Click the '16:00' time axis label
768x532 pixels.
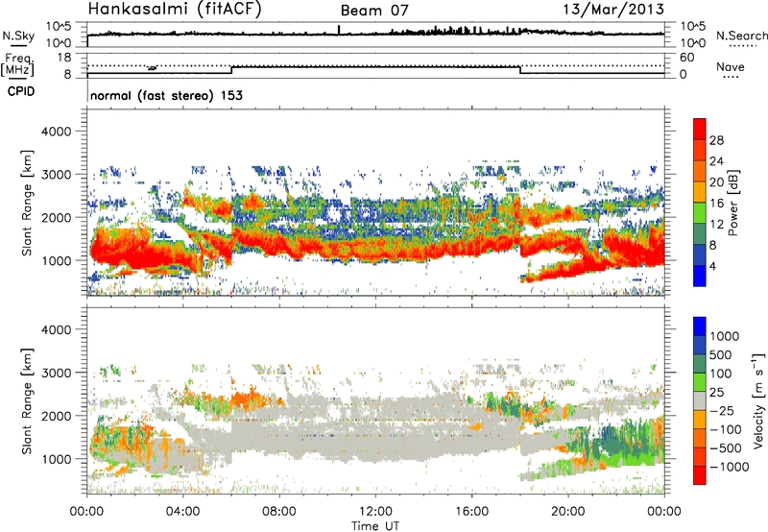(471, 512)
